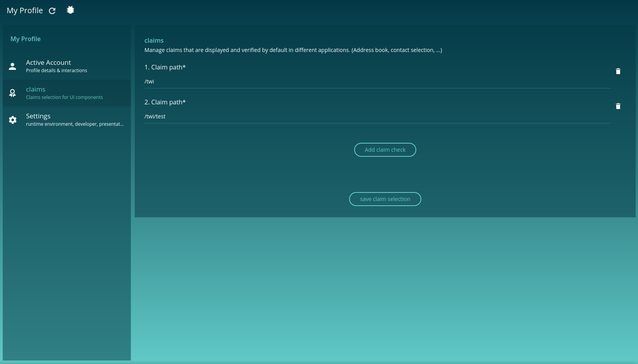Click the Claims selection for UI components subtitle
638x364 pixels.
click(x=64, y=97)
